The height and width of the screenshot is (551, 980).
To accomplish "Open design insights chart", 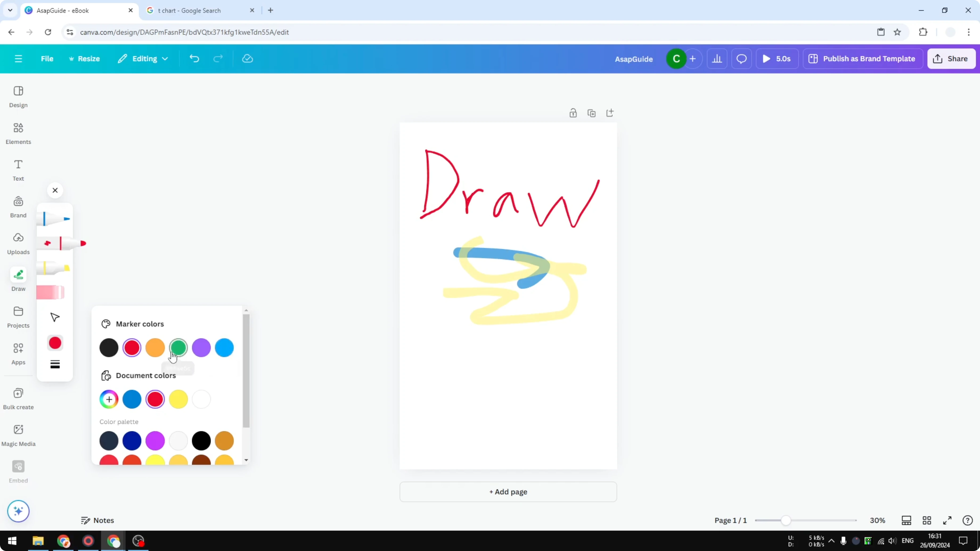I will [x=717, y=59].
